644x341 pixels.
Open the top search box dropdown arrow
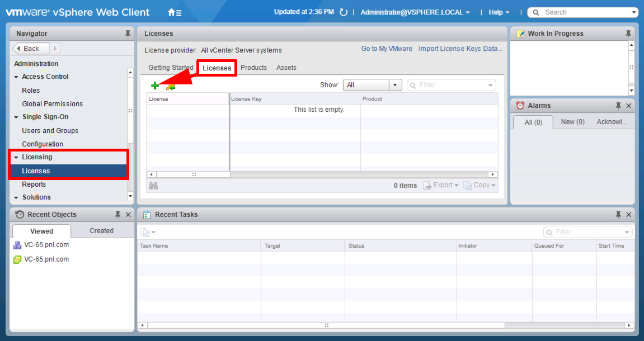pos(634,13)
